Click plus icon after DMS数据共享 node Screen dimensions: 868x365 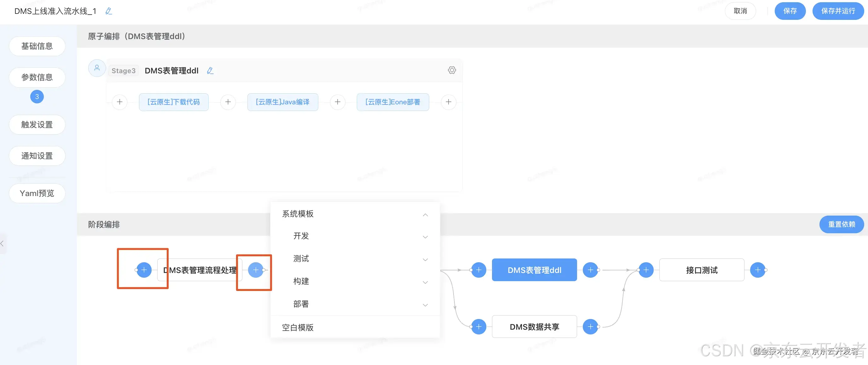click(x=590, y=326)
